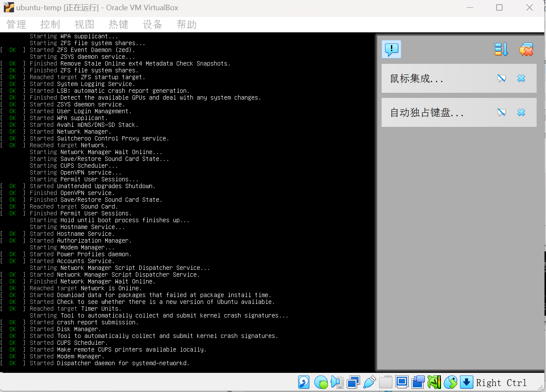
Task: Click the ubuntu-temp window title text
Action: (x=97, y=8)
